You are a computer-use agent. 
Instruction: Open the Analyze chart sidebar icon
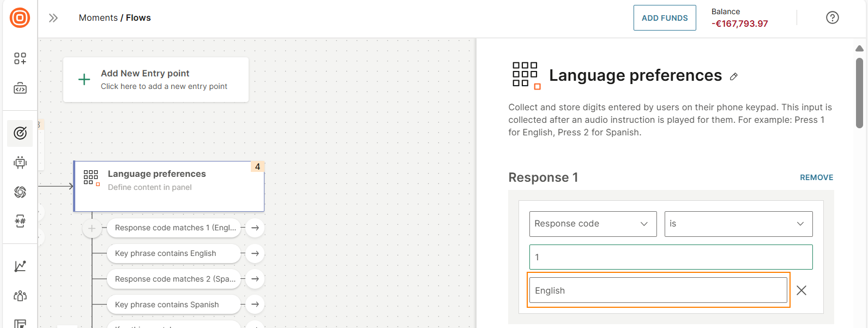[20, 266]
